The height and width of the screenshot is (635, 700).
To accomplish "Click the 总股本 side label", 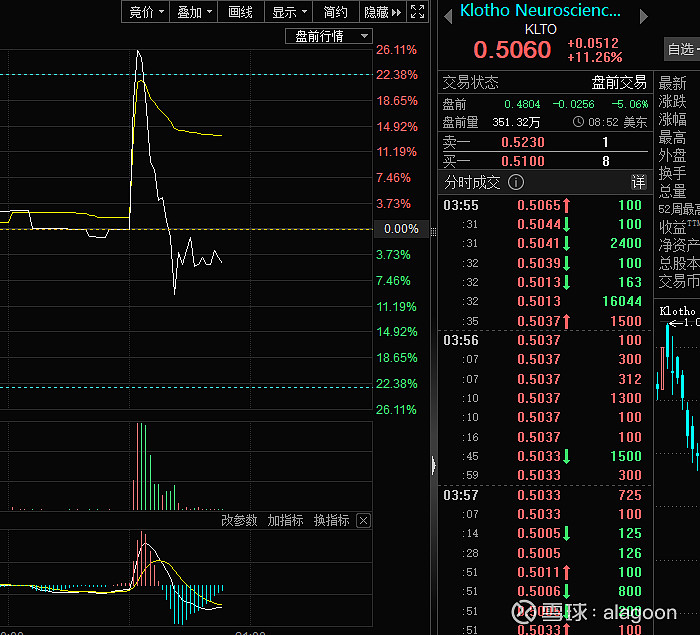I will pos(679,263).
